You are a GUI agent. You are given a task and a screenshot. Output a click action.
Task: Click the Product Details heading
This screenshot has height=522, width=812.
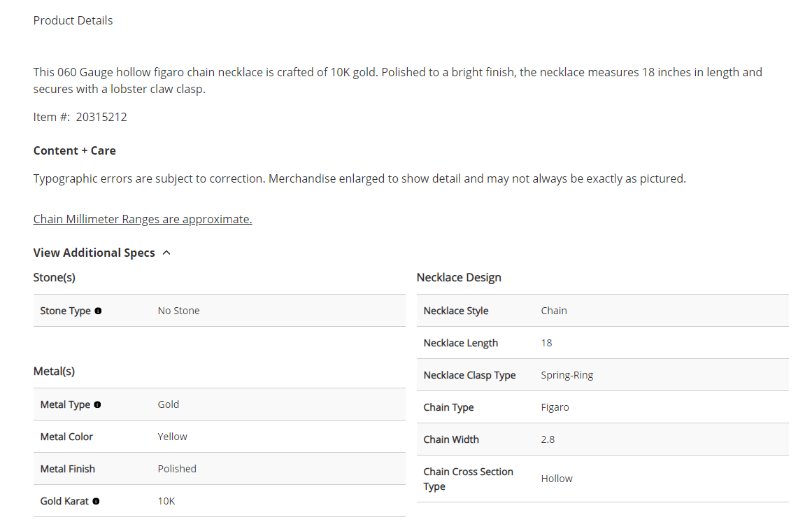coord(73,20)
